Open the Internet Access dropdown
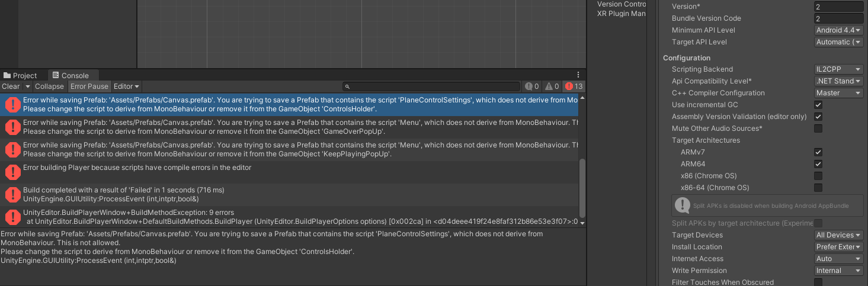 [839, 259]
